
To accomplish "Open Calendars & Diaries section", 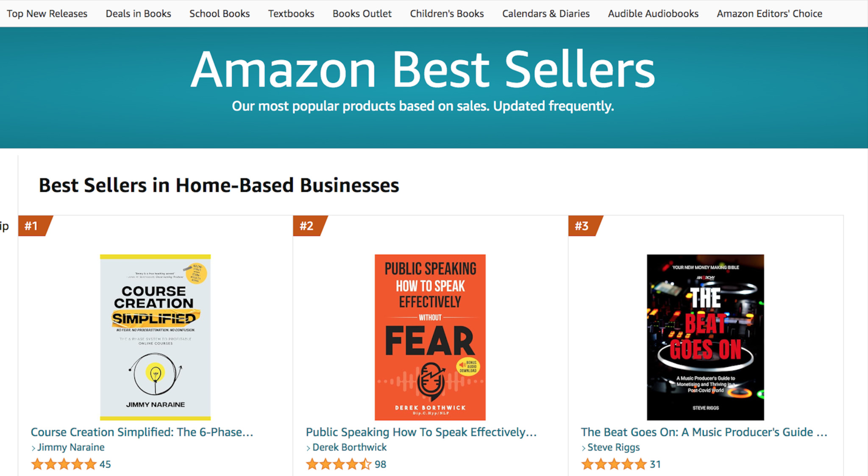I will coord(546,14).
